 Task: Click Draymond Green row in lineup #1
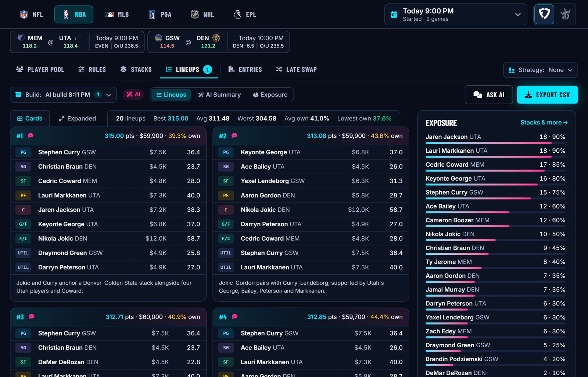click(108, 253)
